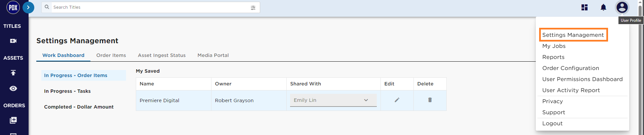Select Logout in the profile menu
Viewport: 644px width, 135px height.
552,123
